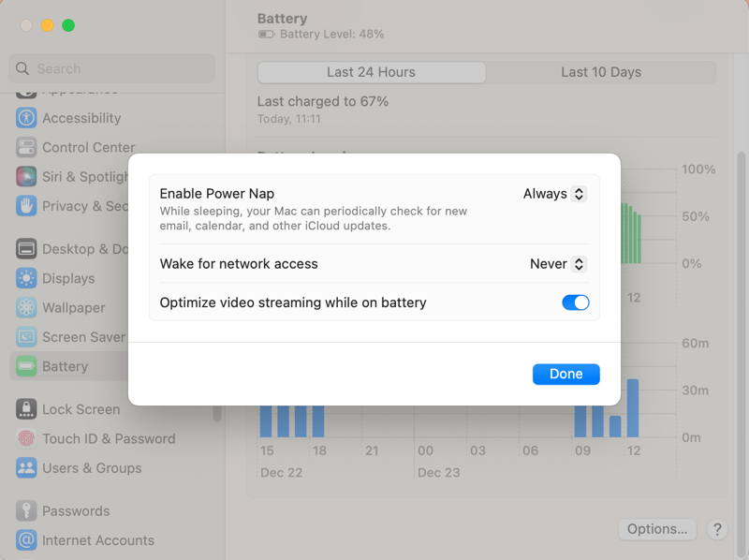Open the help question mark button
749x560 pixels.
[x=717, y=529]
